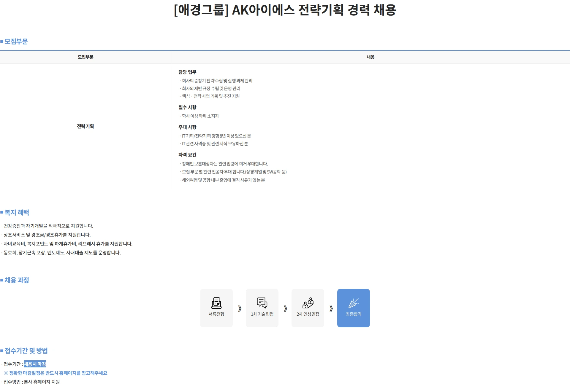This screenshot has height=392, width=570.
Task: Click the 자격 요건 subheading
Action: pos(187,154)
